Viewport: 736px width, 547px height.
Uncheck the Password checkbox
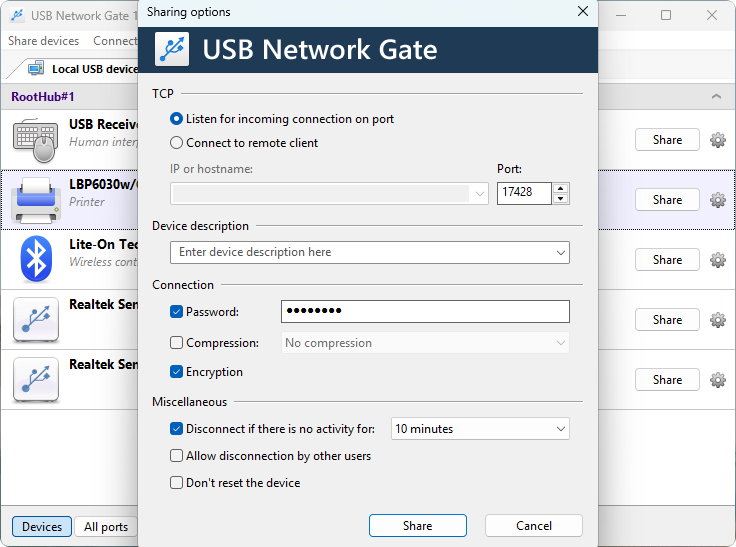(x=176, y=312)
